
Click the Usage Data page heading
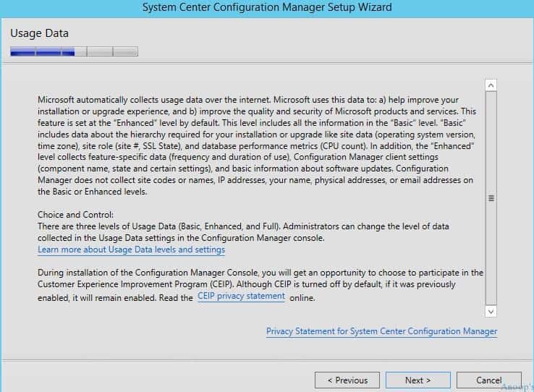(40, 33)
